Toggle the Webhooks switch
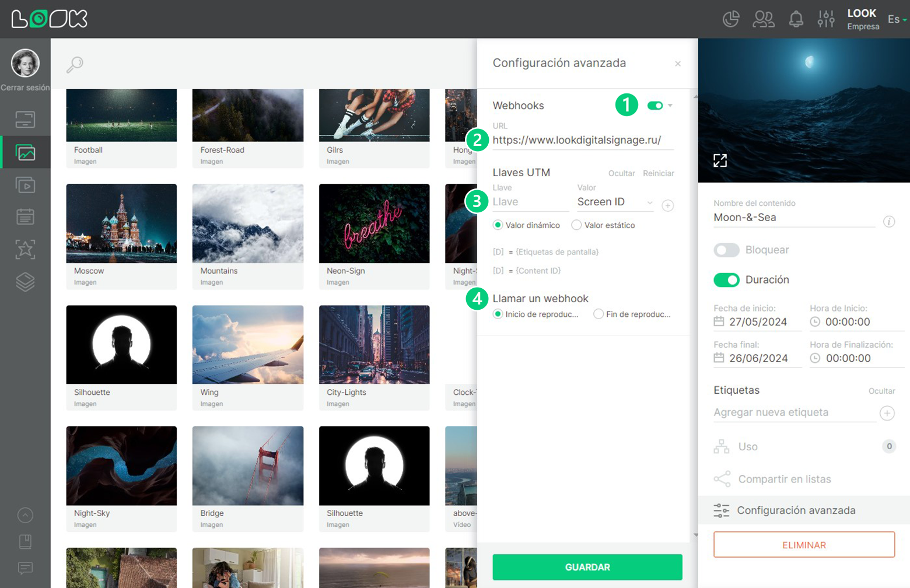Image resolution: width=910 pixels, height=588 pixels. 655,106
